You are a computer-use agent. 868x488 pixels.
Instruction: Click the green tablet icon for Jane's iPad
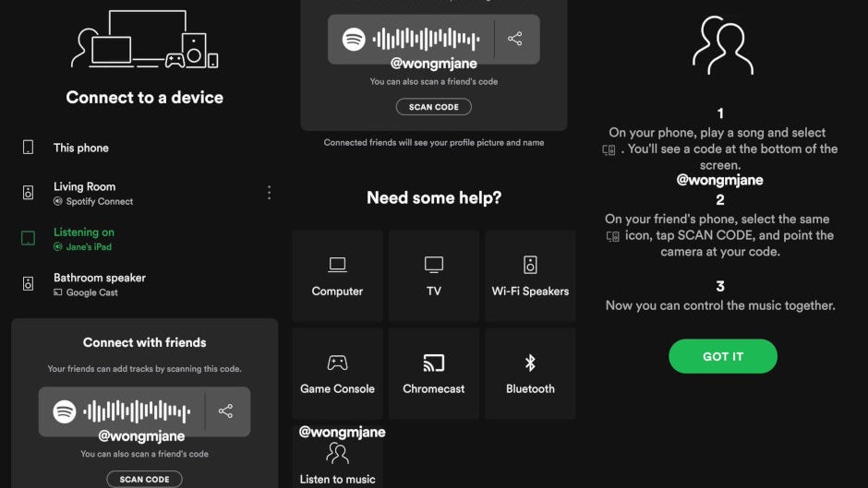(x=29, y=238)
